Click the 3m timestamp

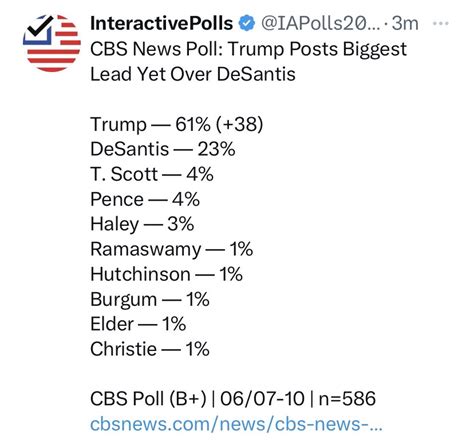click(x=405, y=23)
